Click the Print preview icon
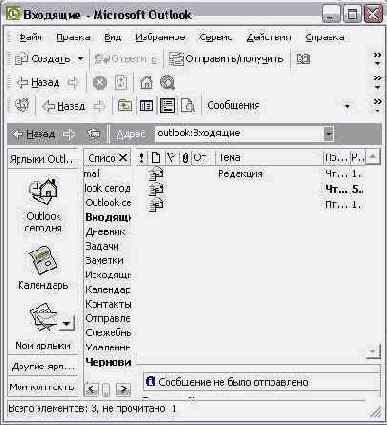This screenshot has height=425, width=387. click(x=188, y=106)
